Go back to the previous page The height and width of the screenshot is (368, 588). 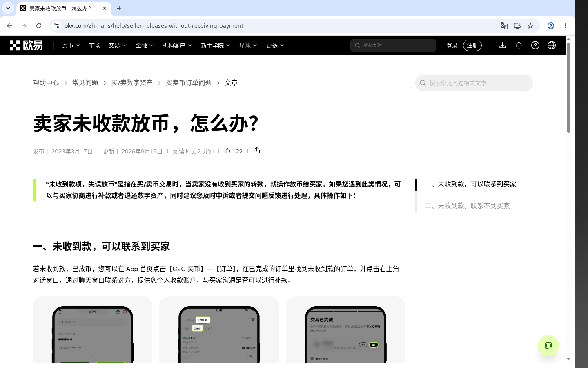click(x=9, y=26)
